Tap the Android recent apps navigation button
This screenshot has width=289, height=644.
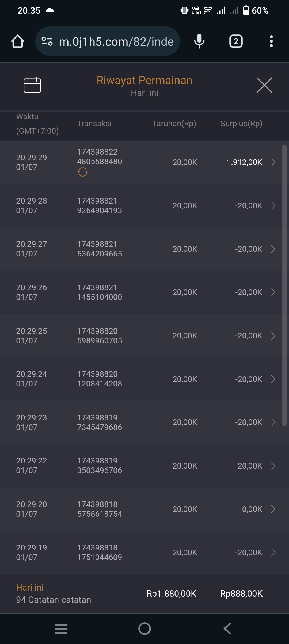(61, 628)
